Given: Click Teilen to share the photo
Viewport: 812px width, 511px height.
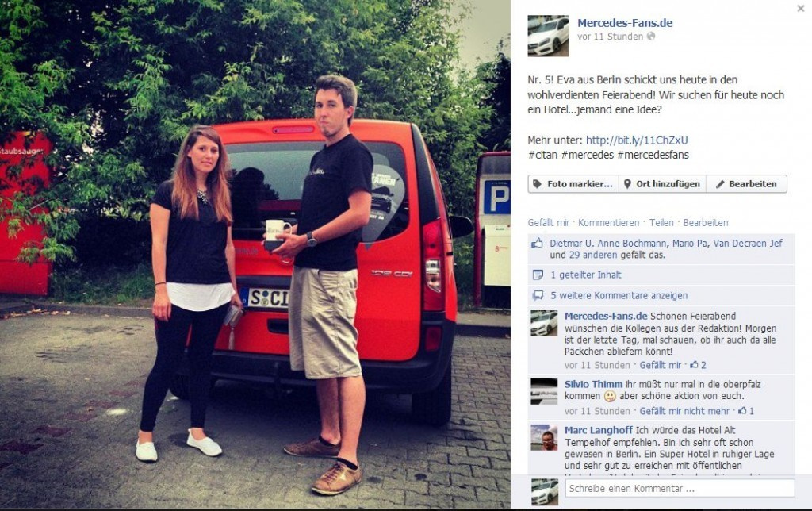Looking at the screenshot, I should pyautogui.click(x=661, y=223).
